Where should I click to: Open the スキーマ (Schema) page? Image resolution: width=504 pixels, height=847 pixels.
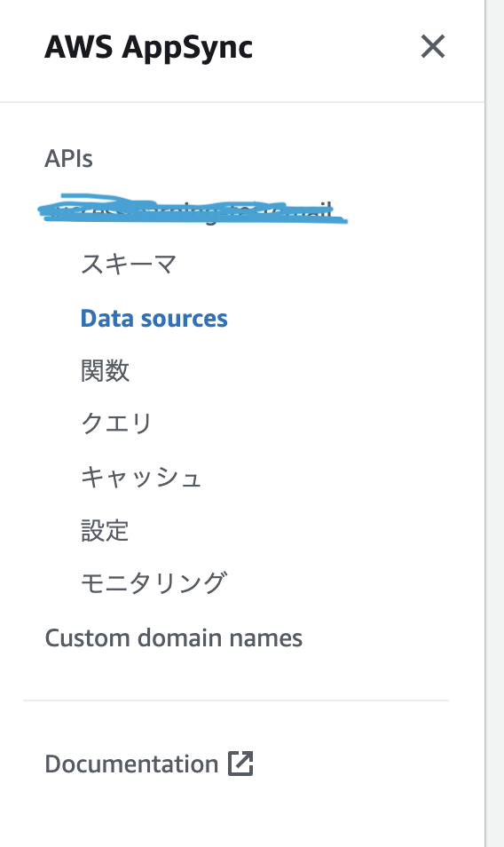pos(129,265)
